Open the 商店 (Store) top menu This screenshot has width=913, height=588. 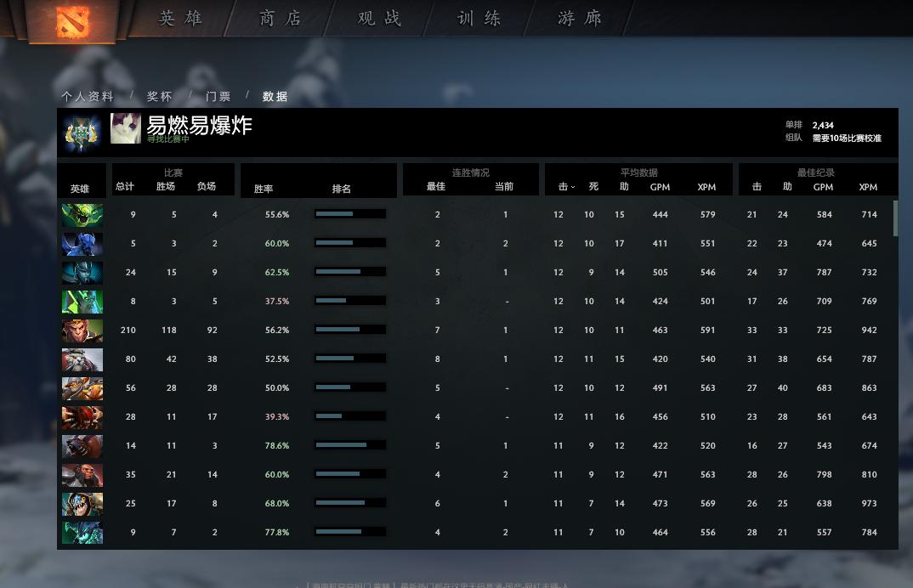click(280, 18)
